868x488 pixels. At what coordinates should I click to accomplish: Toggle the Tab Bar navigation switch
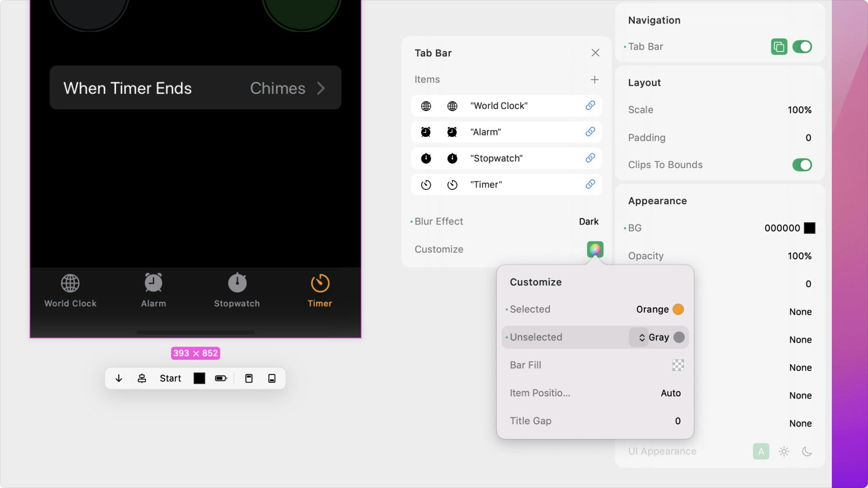[802, 47]
